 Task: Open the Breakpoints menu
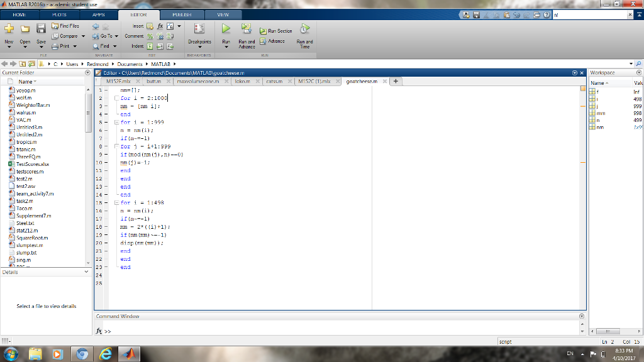coord(199,36)
